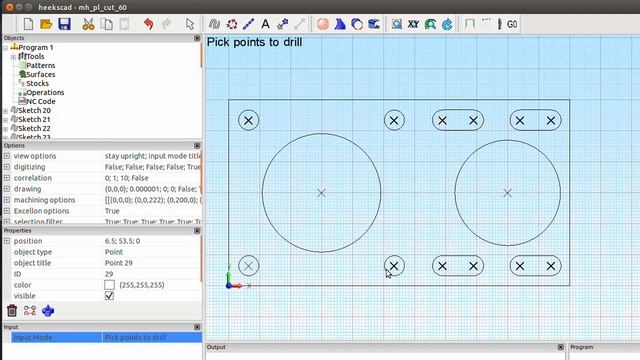This screenshot has height=360, width=640.
Task: Close the Options panel
Action: [x=197, y=146]
